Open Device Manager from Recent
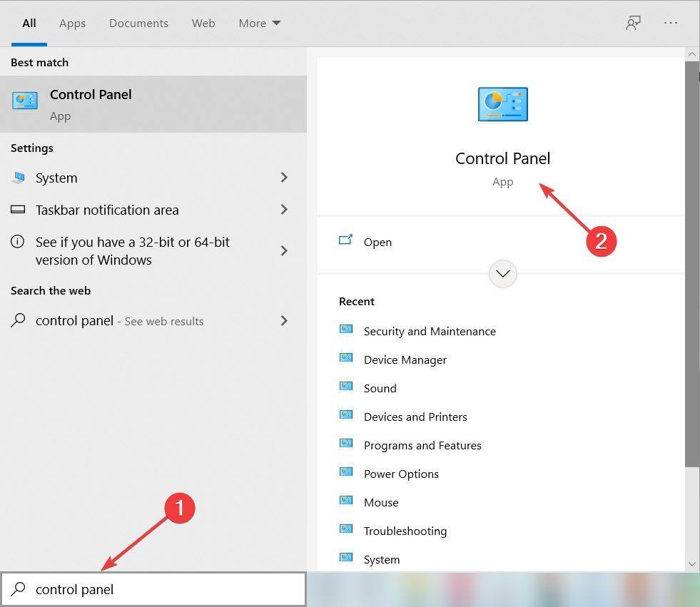Image resolution: width=700 pixels, height=607 pixels. coord(405,359)
